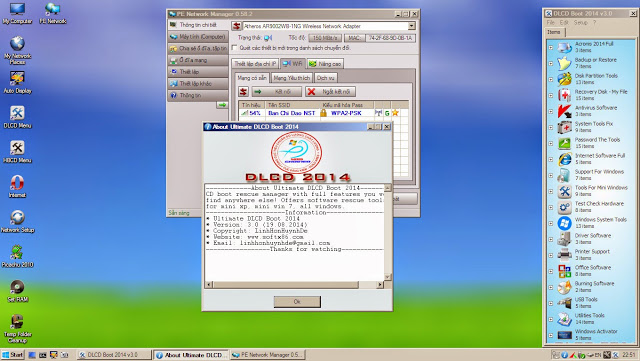Switch to 'Nâng cao' tab
The image size is (640, 361).
tap(325, 64)
